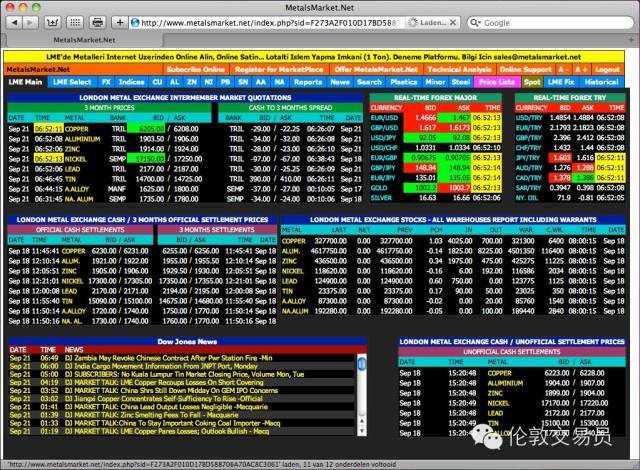
Task: Open the Technical Analysis menu
Action: click(459, 69)
